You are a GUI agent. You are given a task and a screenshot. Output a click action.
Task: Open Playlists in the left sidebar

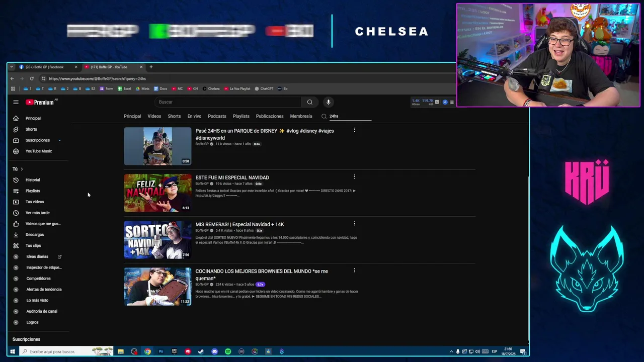[33, 191]
